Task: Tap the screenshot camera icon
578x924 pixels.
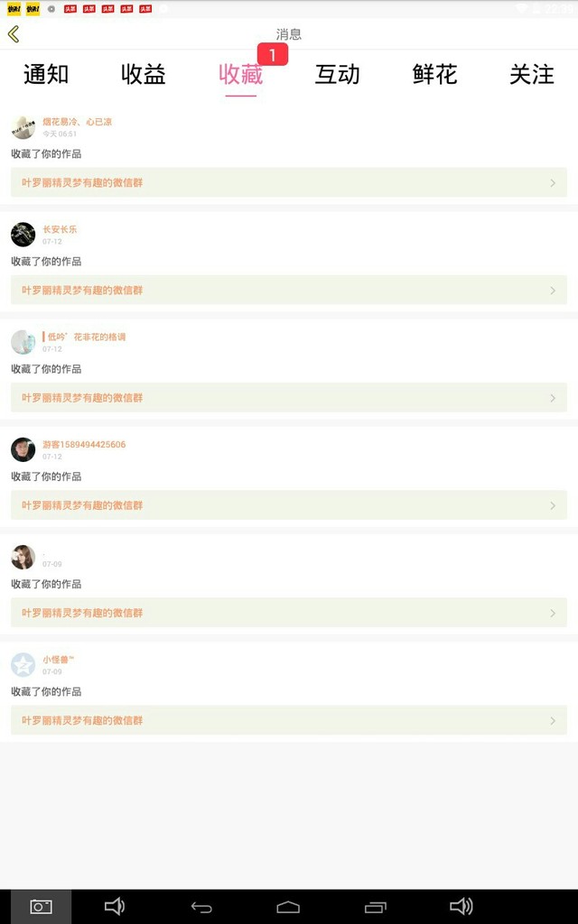Action: point(41,907)
